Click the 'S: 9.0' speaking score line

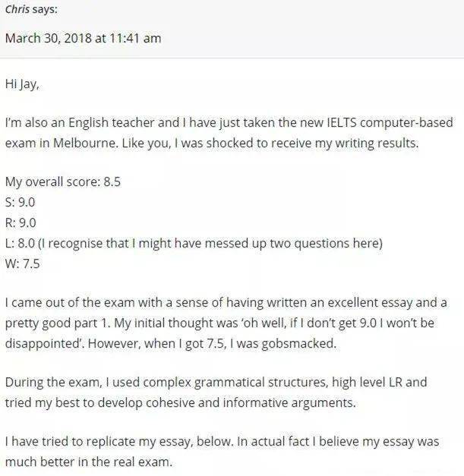tap(21, 202)
